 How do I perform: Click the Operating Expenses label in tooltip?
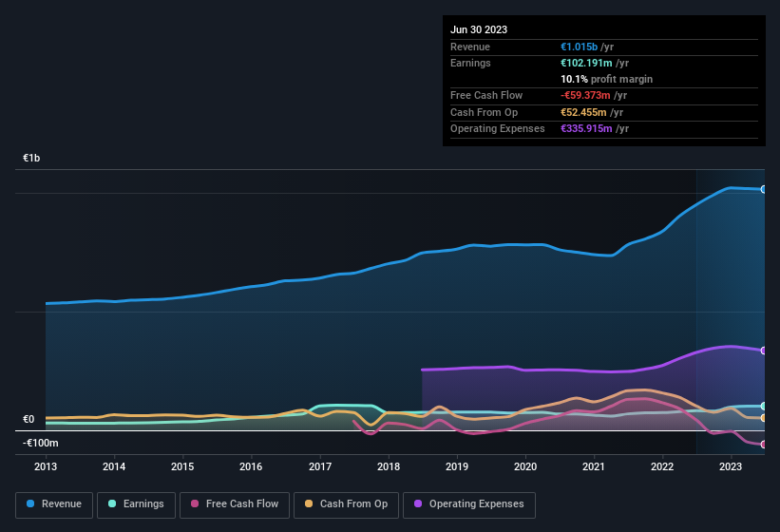click(x=498, y=129)
